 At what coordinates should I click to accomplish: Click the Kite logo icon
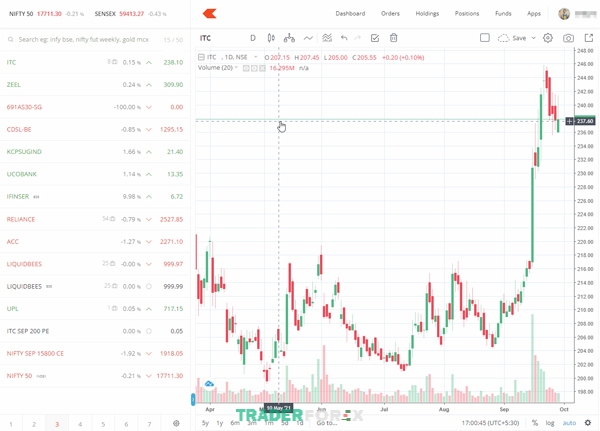coord(209,14)
